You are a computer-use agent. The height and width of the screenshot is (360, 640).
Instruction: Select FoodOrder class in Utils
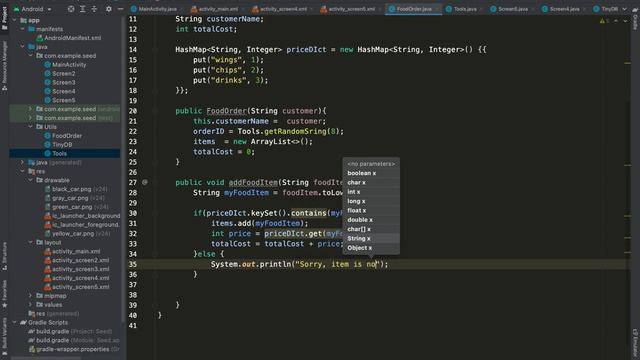point(63,136)
